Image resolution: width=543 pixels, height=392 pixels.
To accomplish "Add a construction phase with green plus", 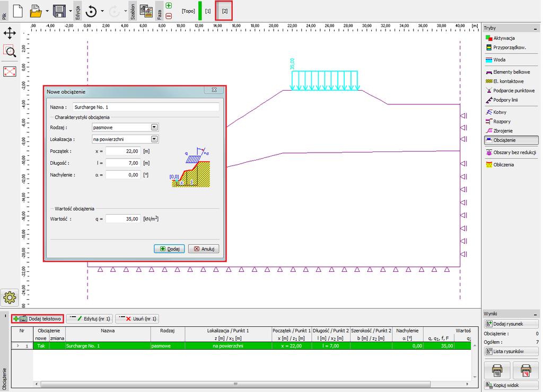I will click(169, 5).
